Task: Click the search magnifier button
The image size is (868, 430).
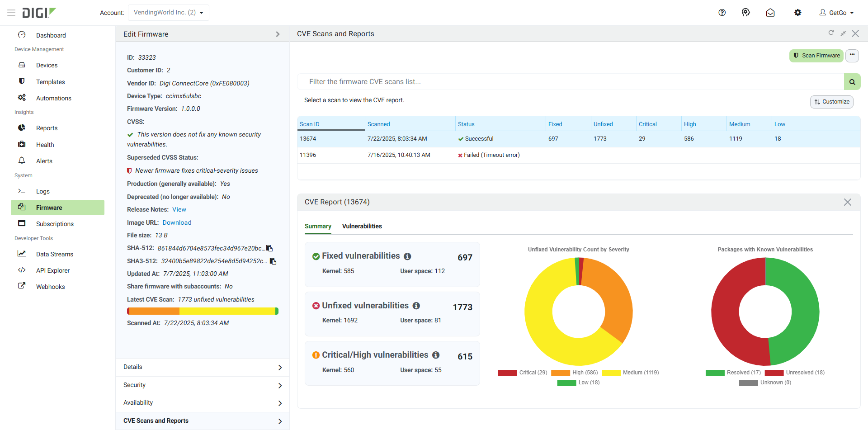Action: [852, 82]
